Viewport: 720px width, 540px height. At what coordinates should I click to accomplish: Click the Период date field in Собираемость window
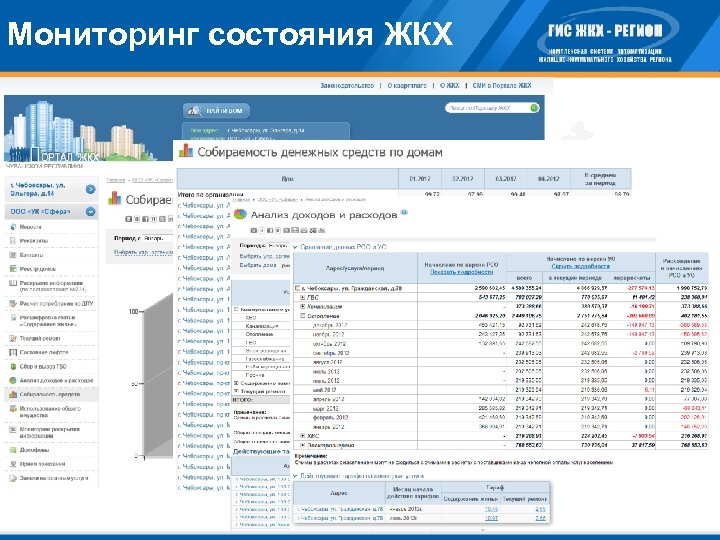(x=158, y=238)
